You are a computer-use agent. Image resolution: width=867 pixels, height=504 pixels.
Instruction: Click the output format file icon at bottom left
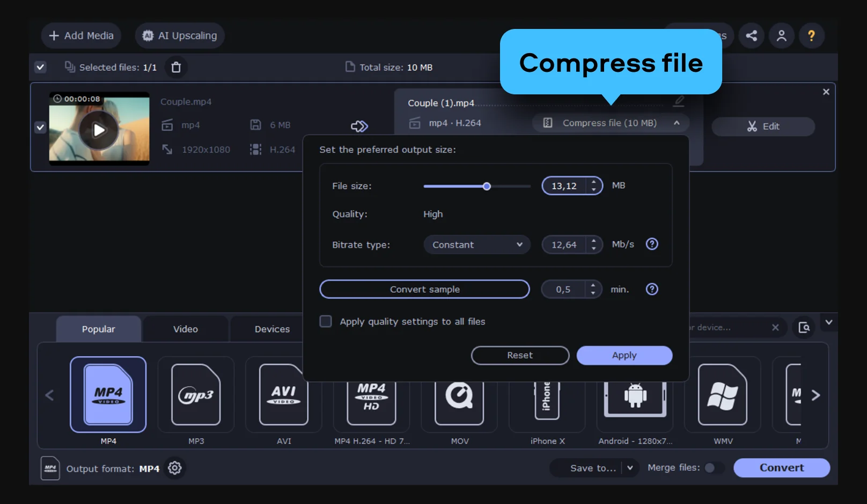[x=50, y=468]
